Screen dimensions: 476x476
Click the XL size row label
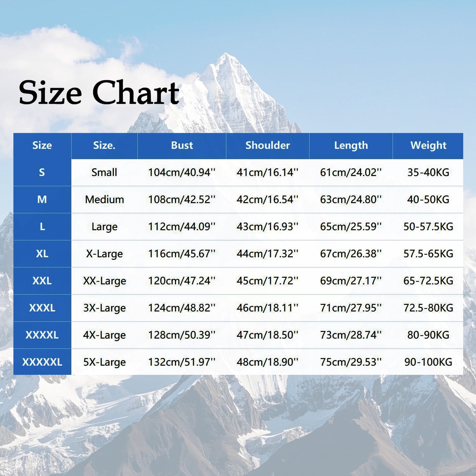tap(42, 254)
